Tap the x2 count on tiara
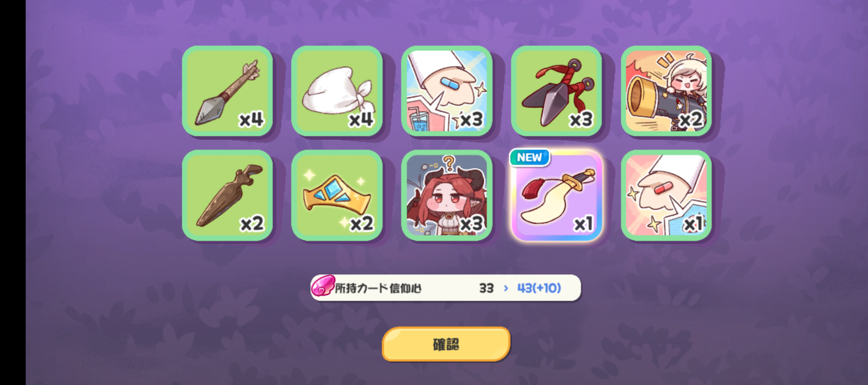Viewport: 868px width, 385px height. [x=362, y=224]
